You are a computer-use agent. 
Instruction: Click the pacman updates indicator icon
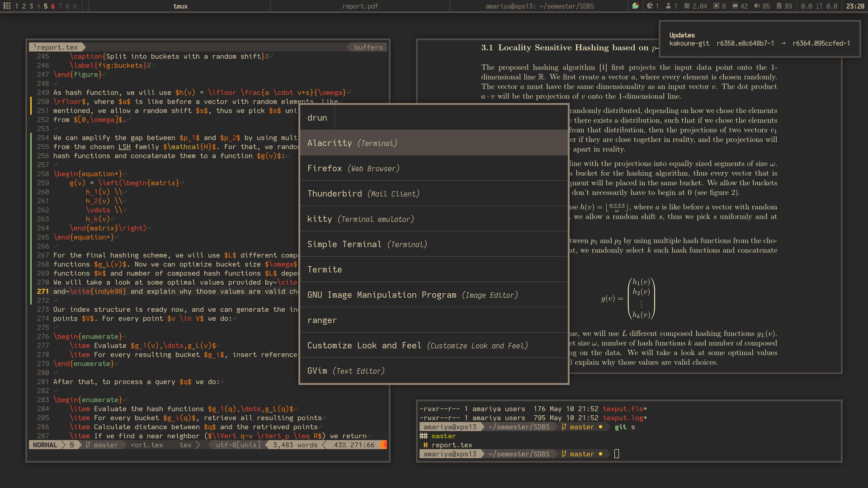[650, 6]
